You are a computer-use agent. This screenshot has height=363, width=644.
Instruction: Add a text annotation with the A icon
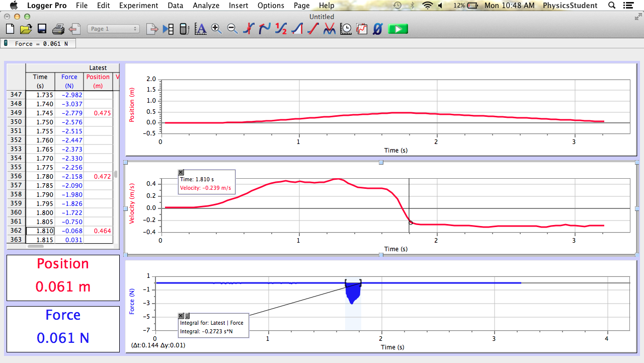click(201, 29)
